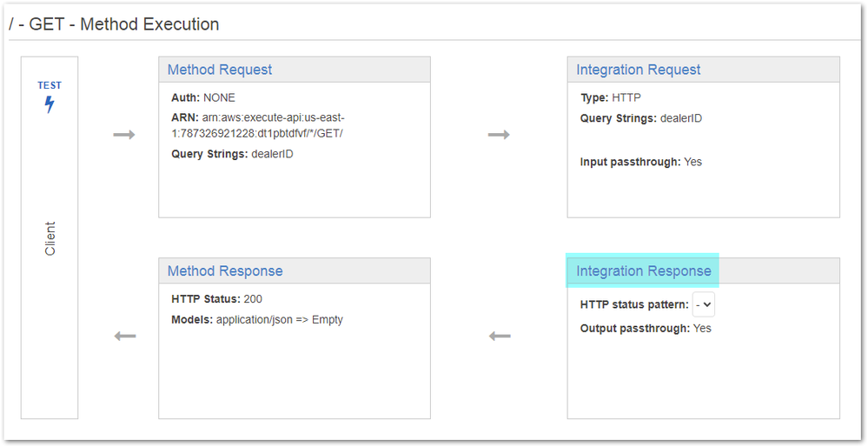The image size is (868, 447).
Task: Click the arrow from Method Response to Client
Action: (125, 336)
